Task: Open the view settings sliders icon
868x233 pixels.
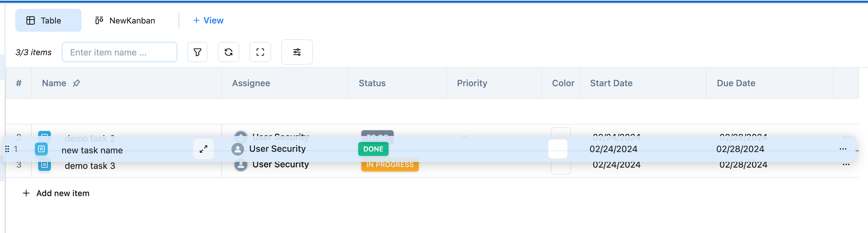Action: 297,52
